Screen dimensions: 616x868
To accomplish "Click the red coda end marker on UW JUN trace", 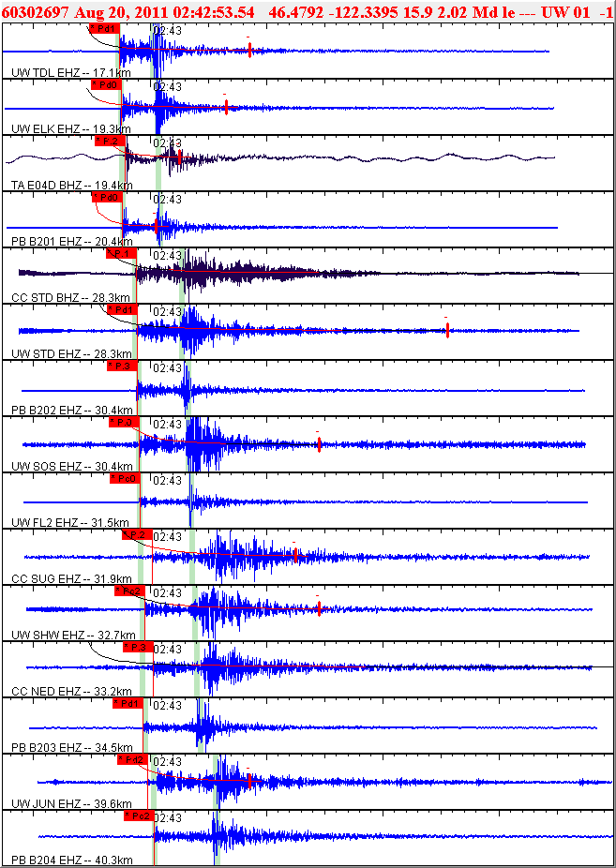I will 250,781.
